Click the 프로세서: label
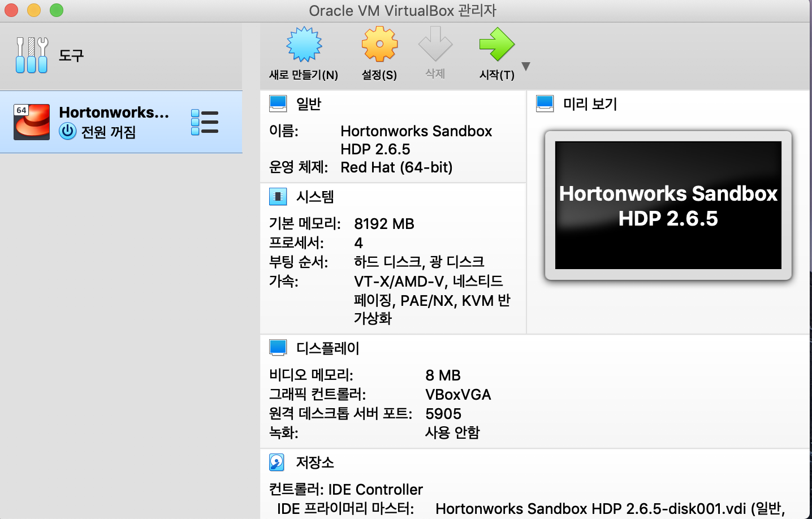 pos(296,243)
